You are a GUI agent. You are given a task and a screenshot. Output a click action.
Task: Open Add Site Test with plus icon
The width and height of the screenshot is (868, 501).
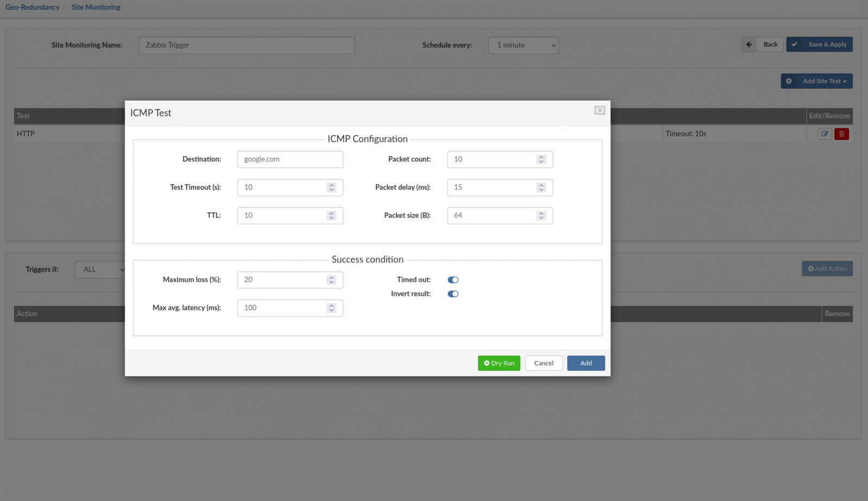coord(789,81)
